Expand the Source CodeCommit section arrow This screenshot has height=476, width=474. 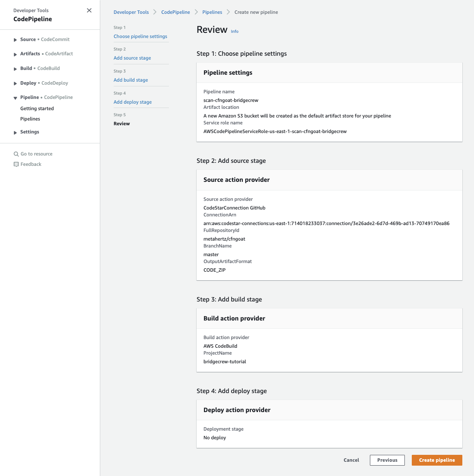point(15,40)
